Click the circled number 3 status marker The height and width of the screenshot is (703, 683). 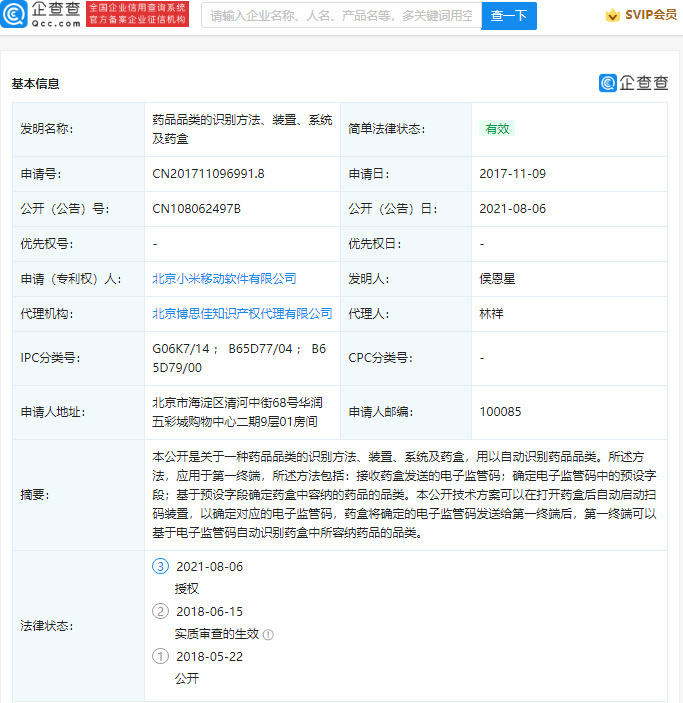click(x=160, y=566)
